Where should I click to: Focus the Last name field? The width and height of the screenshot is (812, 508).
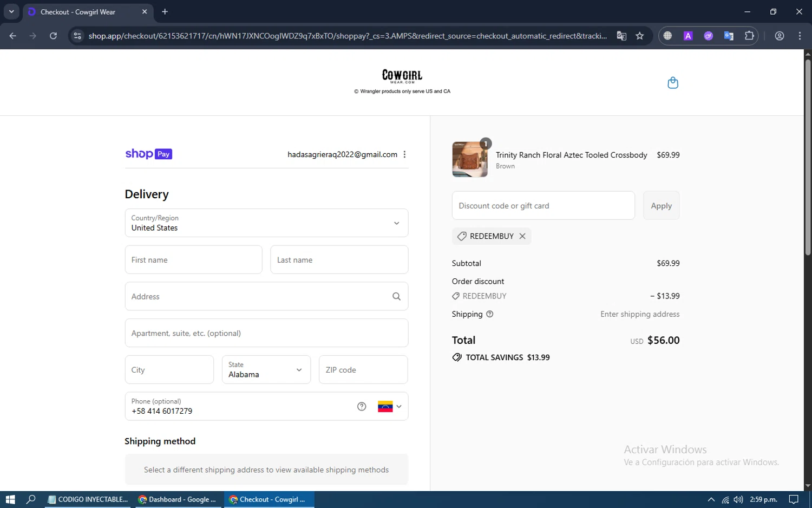pyautogui.click(x=339, y=259)
